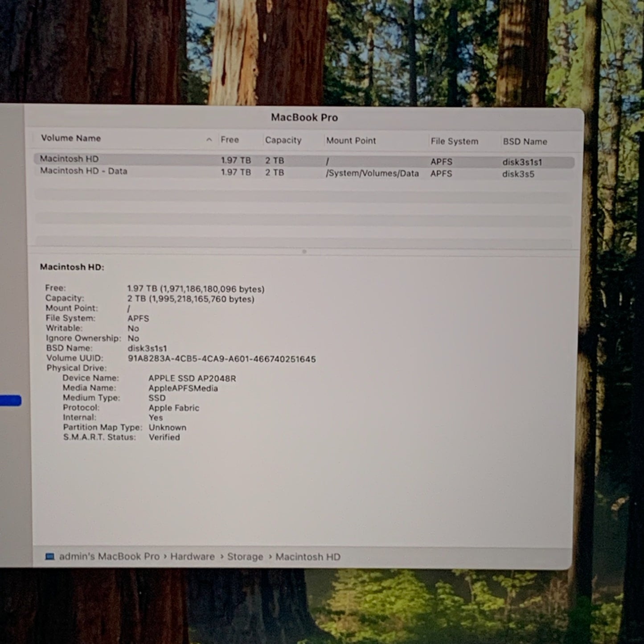Viewport: 644px width, 644px height.
Task: Open Storage in the bottom path bar
Action: coord(245,557)
